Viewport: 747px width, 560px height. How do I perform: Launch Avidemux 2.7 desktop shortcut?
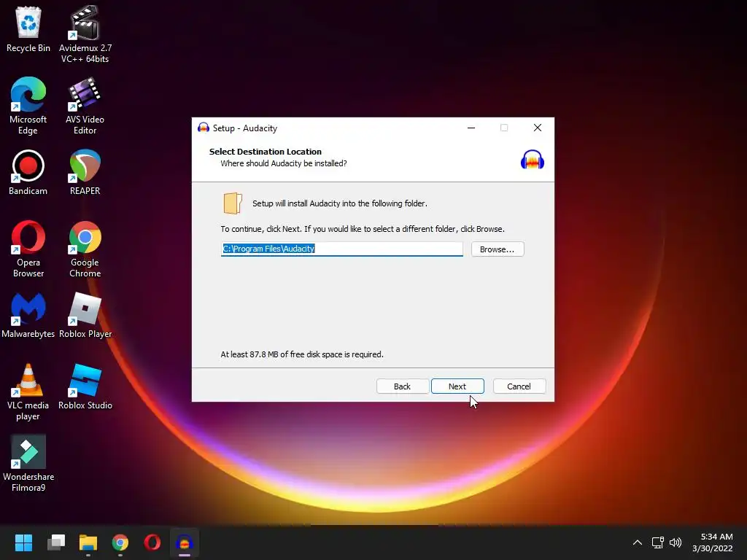85,34
